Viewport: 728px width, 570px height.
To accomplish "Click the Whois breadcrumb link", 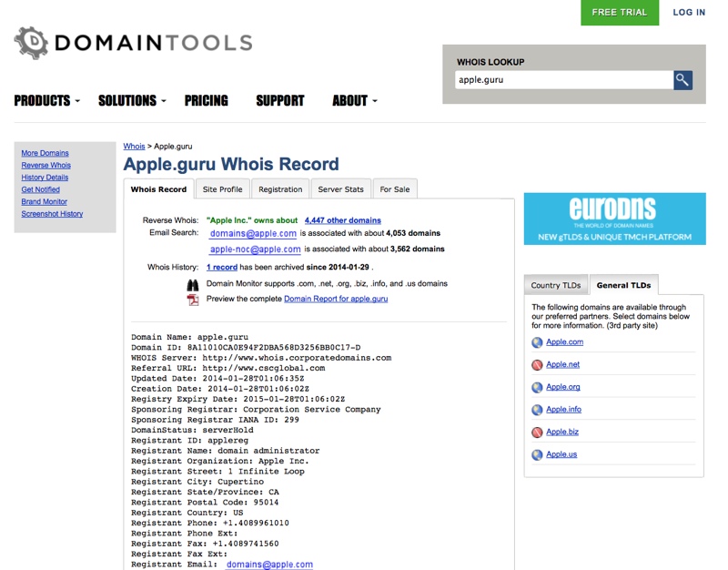I will coord(134,146).
